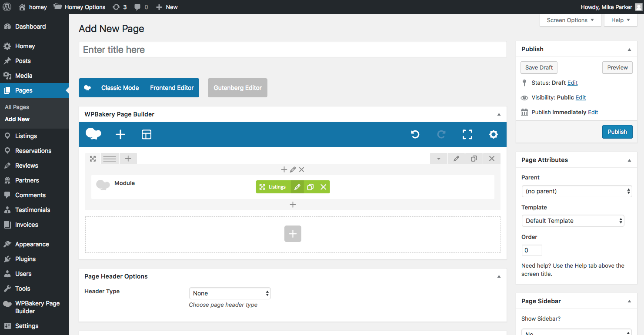644x335 pixels.
Task: Delete row with X icon
Action: click(492, 159)
